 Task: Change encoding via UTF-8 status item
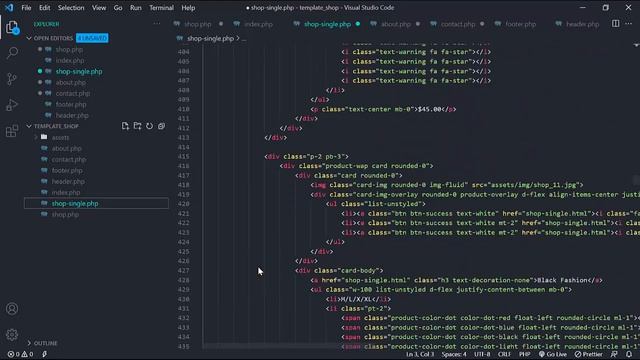coord(482,354)
